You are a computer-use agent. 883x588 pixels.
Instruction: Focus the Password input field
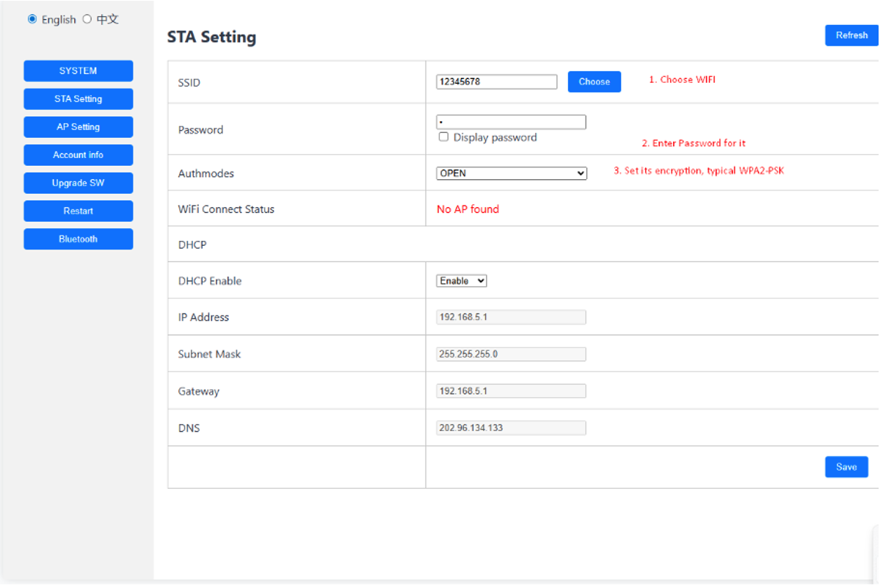(511, 122)
